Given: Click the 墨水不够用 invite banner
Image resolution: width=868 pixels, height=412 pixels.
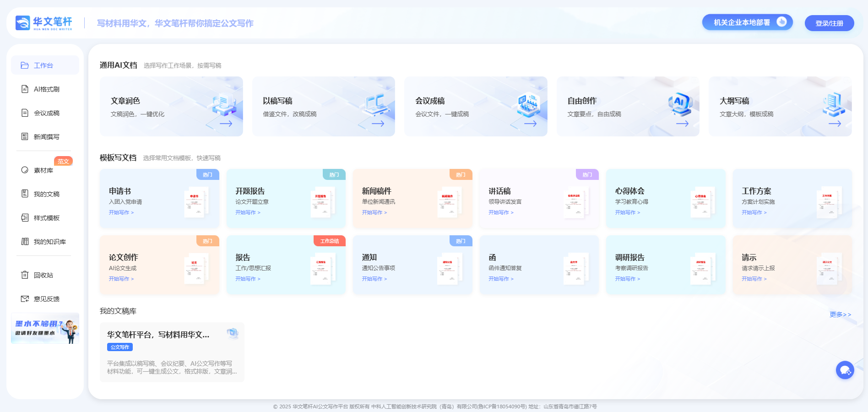Looking at the screenshot, I should (44, 328).
